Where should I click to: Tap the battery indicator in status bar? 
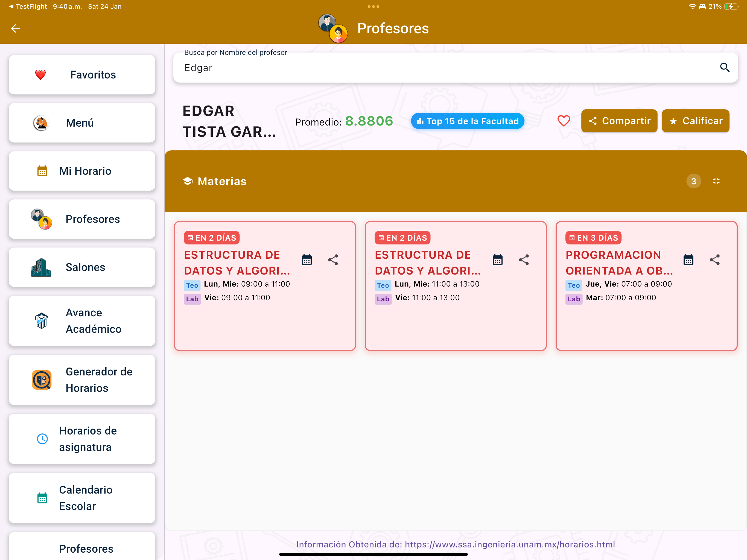pos(731,6)
